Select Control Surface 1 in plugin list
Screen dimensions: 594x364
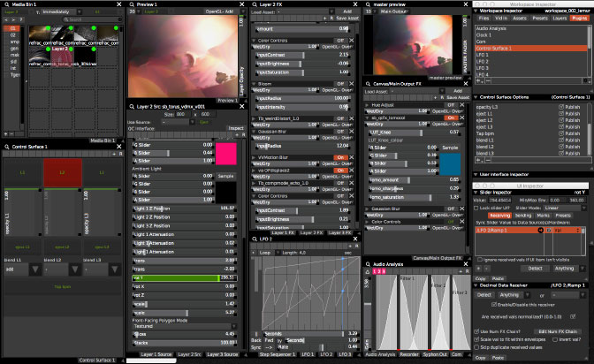coord(531,48)
